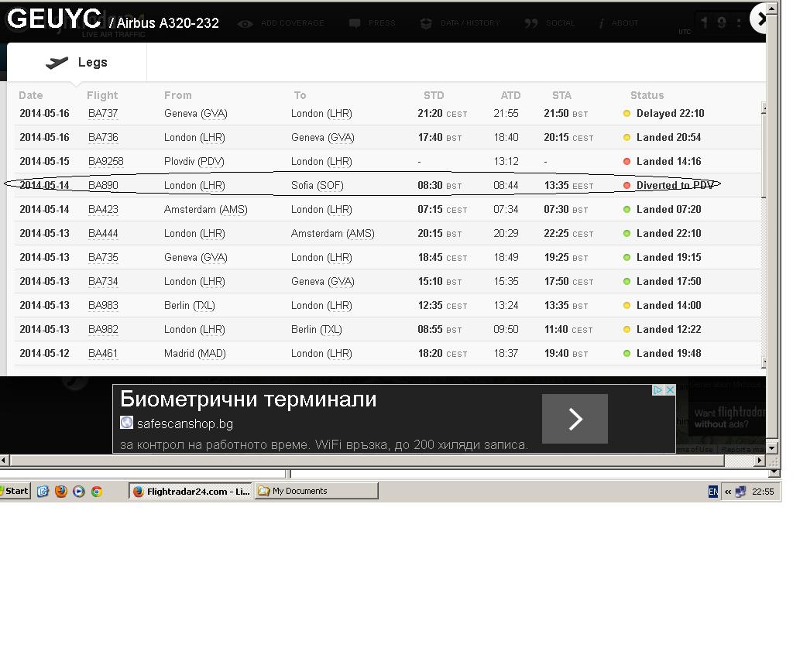Click the Windows Start button
The width and height of the screenshot is (793, 672).
(15, 491)
